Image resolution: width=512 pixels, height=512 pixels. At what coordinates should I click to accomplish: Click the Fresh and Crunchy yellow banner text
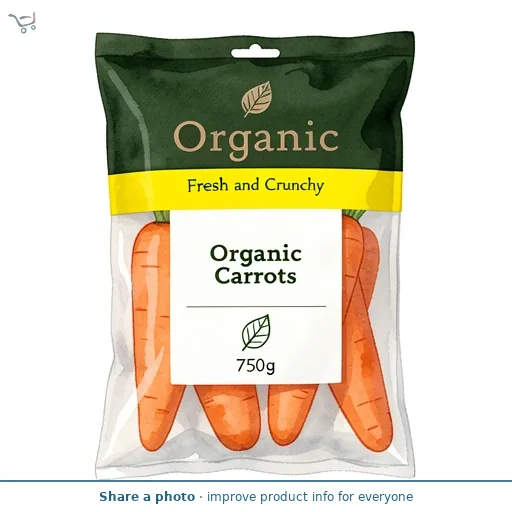coord(255,186)
